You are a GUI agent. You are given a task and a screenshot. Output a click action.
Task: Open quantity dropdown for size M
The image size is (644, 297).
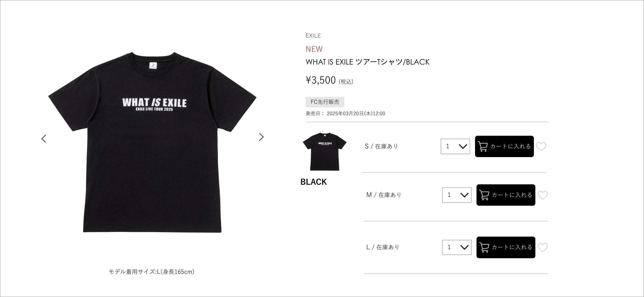click(x=457, y=195)
